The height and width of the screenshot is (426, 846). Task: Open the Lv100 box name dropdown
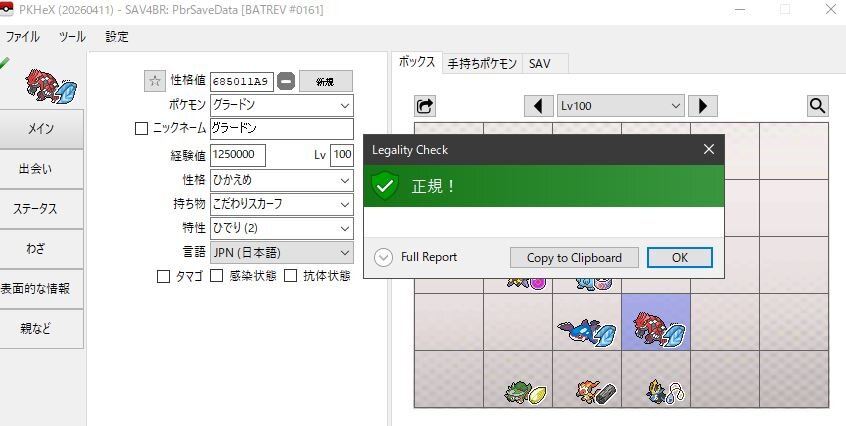(x=619, y=106)
